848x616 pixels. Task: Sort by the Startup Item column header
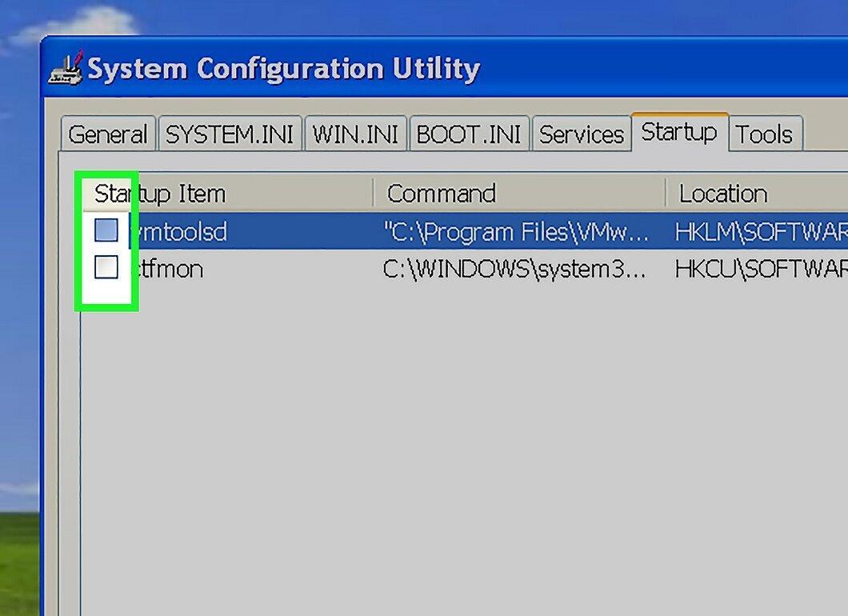pos(228,193)
